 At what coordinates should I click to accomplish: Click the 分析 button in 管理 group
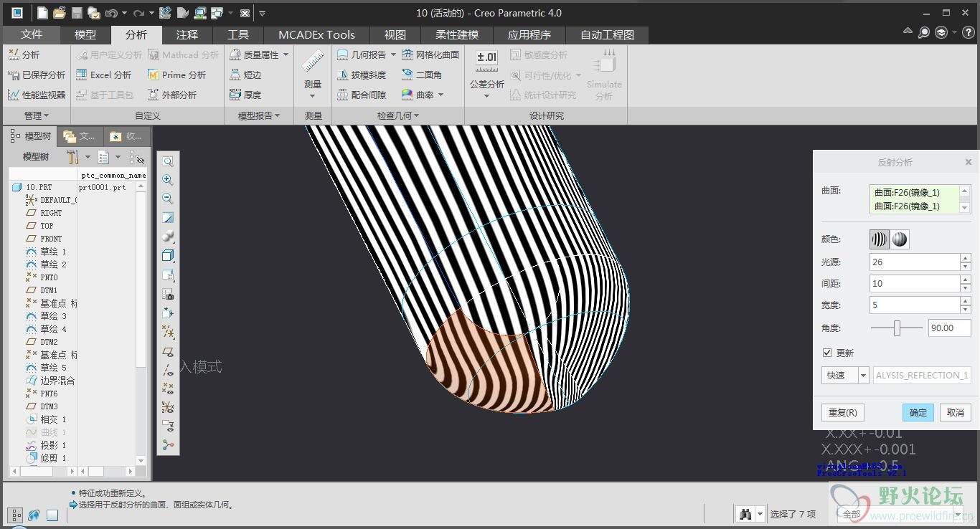tap(24, 54)
